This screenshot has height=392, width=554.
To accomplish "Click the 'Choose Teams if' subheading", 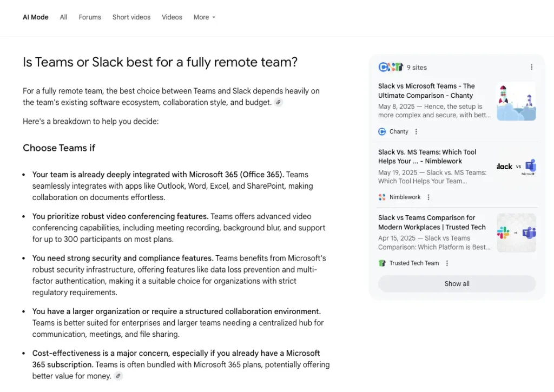I will (x=59, y=148).
